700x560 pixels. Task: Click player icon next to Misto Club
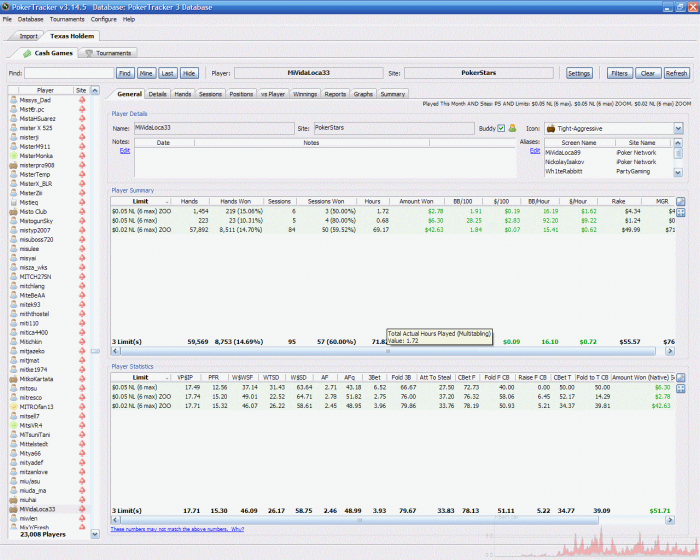coord(14,212)
